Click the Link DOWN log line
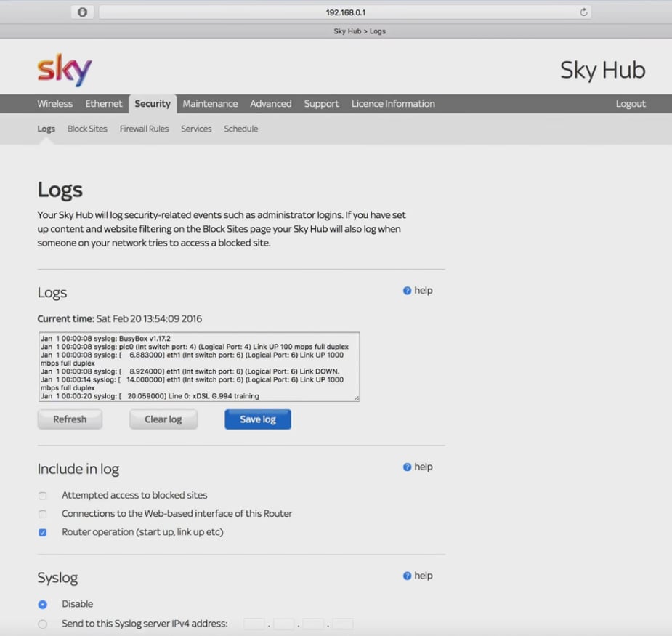The width and height of the screenshot is (672, 636). tap(190, 372)
